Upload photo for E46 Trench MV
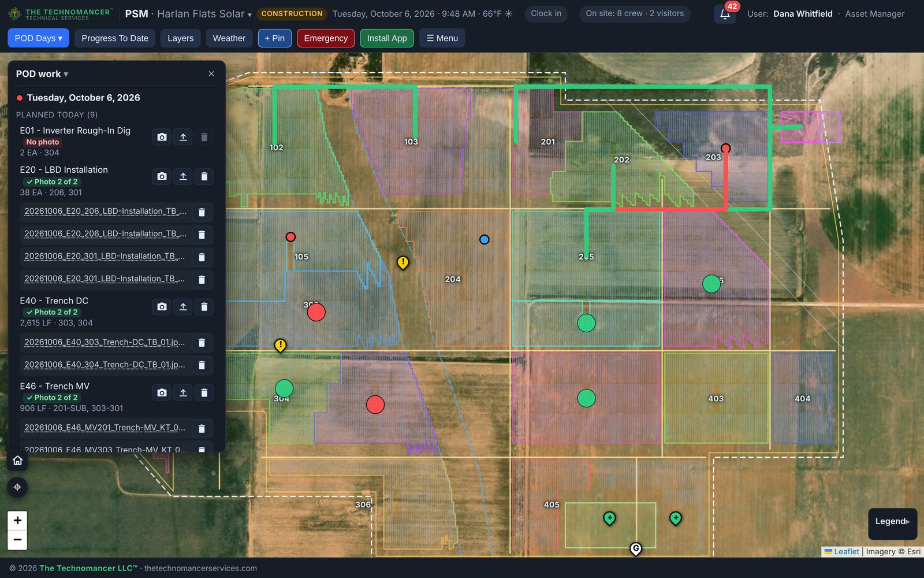 pos(183,392)
